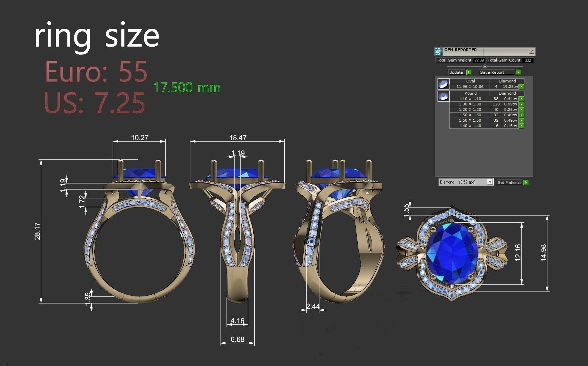Click the 18.47 width dimension label
588x366 pixels.
238,138
